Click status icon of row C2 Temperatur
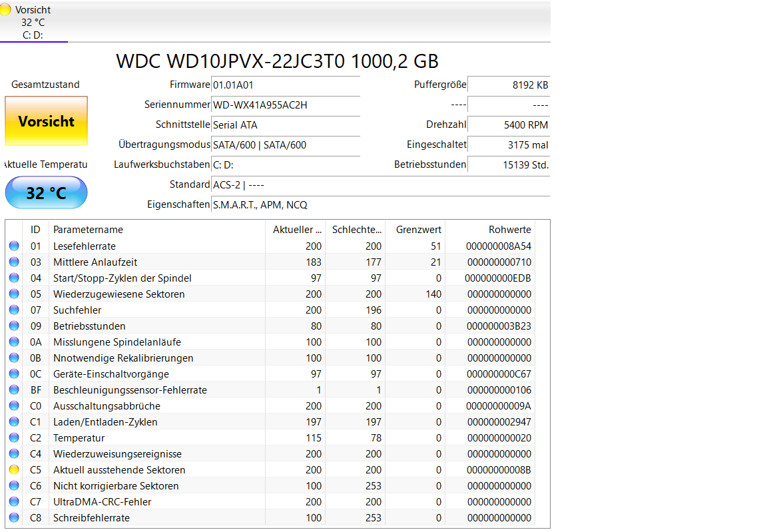The image size is (767, 532). pos(14,437)
